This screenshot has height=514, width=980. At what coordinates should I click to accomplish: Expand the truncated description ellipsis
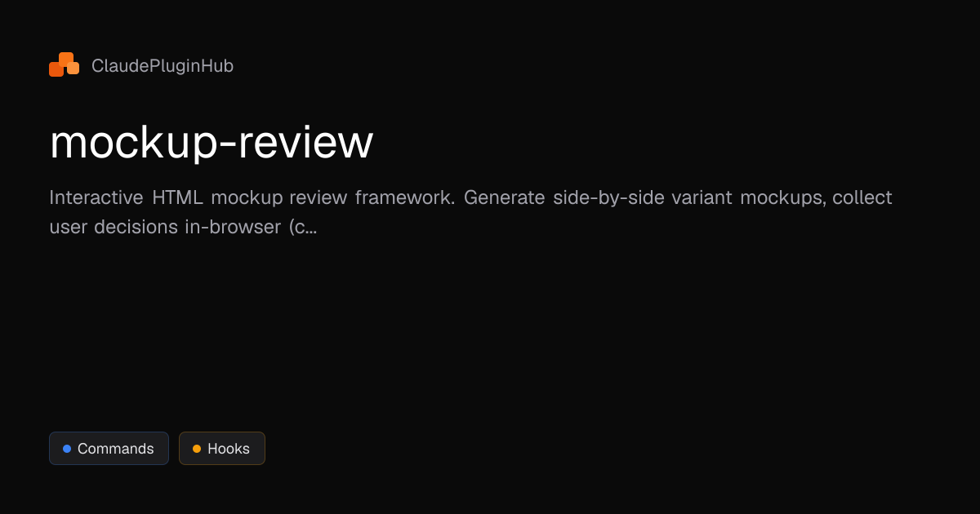310,228
